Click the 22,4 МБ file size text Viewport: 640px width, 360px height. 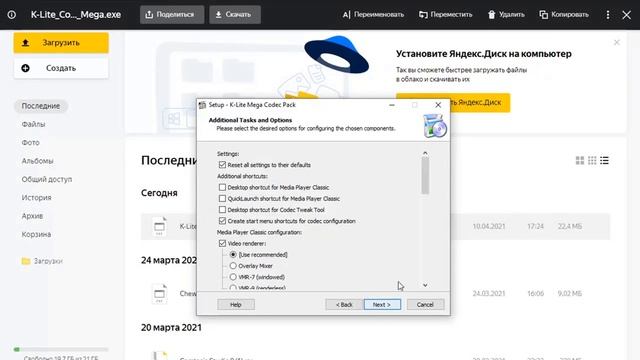pos(570,227)
